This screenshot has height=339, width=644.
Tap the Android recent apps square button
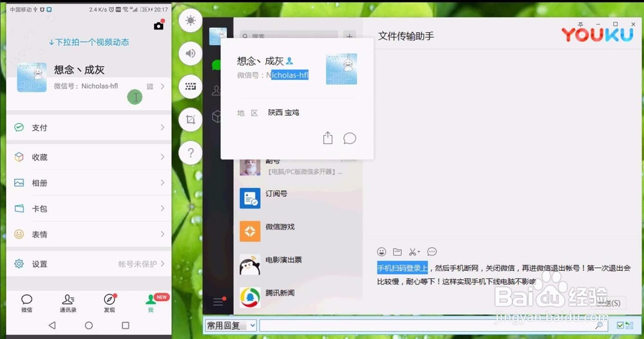pyautogui.click(x=126, y=325)
